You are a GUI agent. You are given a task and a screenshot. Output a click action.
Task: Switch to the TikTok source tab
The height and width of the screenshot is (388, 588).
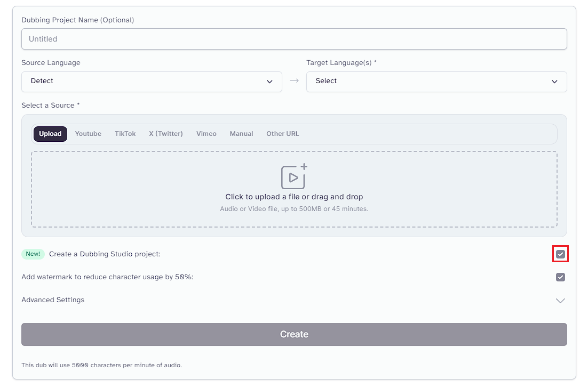[125, 134]
